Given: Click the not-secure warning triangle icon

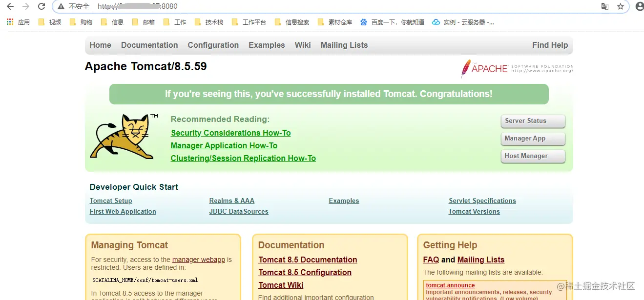Looking at the screenshot, I should pos(61,6).
